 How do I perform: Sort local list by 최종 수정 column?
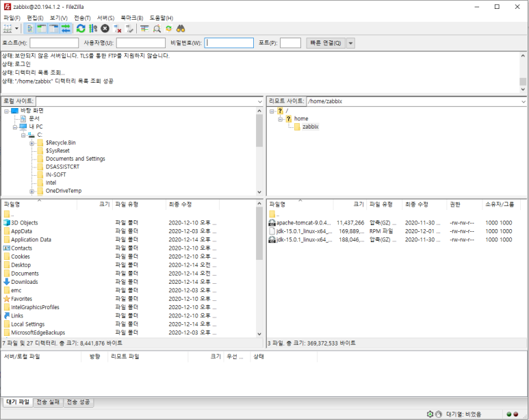192,205
